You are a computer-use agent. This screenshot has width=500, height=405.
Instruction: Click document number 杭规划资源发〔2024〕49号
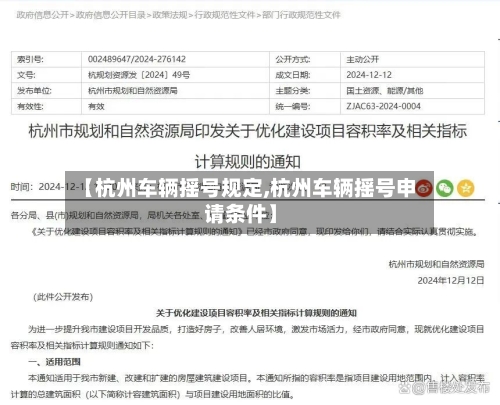139,75
